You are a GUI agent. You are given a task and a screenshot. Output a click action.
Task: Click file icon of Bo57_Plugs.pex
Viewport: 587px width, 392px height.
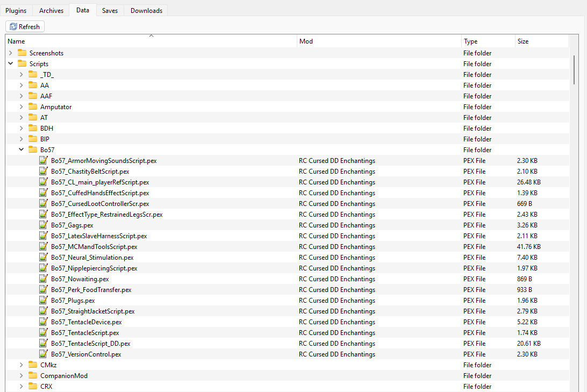point(44,300)
